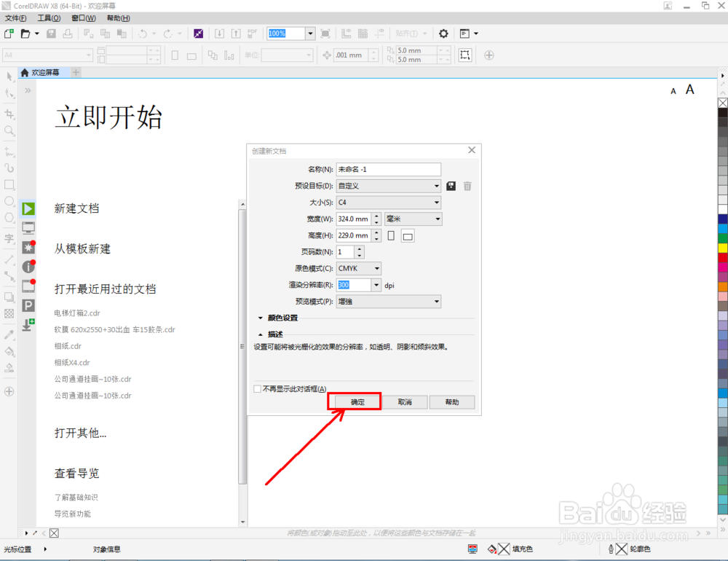This screenshot has width=728, height=561.
Task: Select portrait orientation in dialog
Action: click(391, 235)
